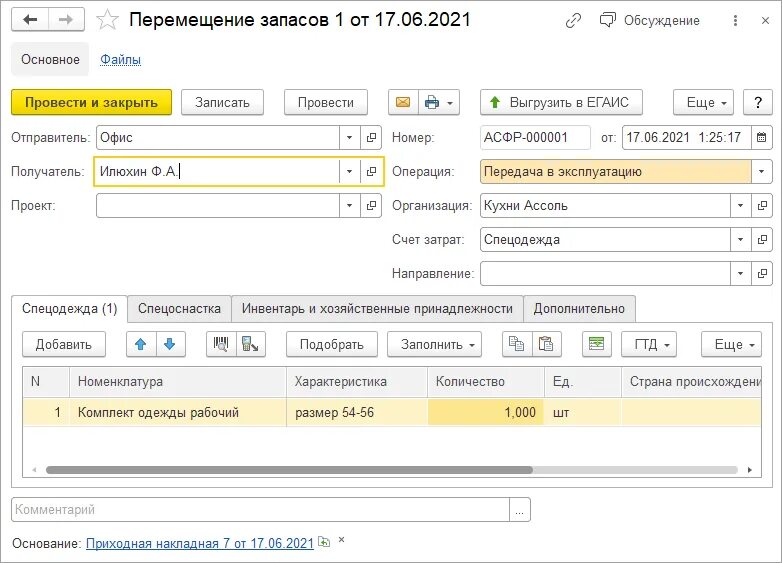782x563 pixels.
Task: Open the Отправитель dropdown arrow
Action: [x=349, y=137]
